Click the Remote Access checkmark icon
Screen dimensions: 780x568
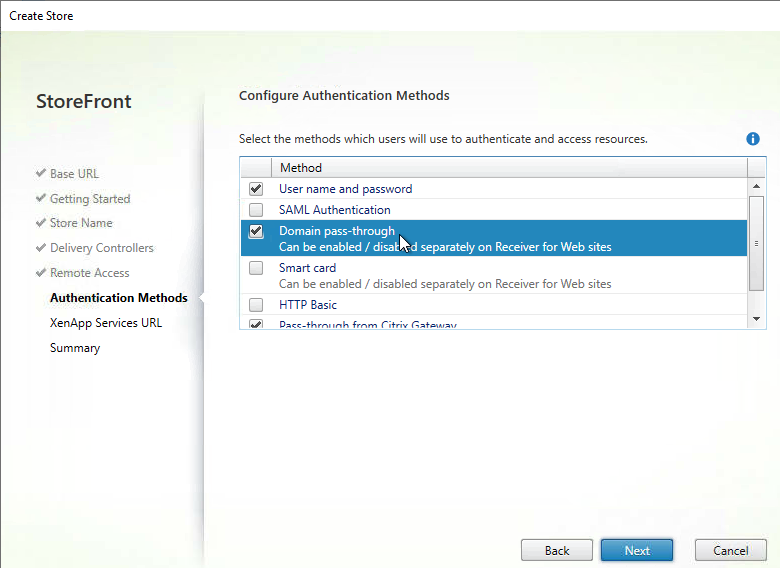click(x=41, y=272)
